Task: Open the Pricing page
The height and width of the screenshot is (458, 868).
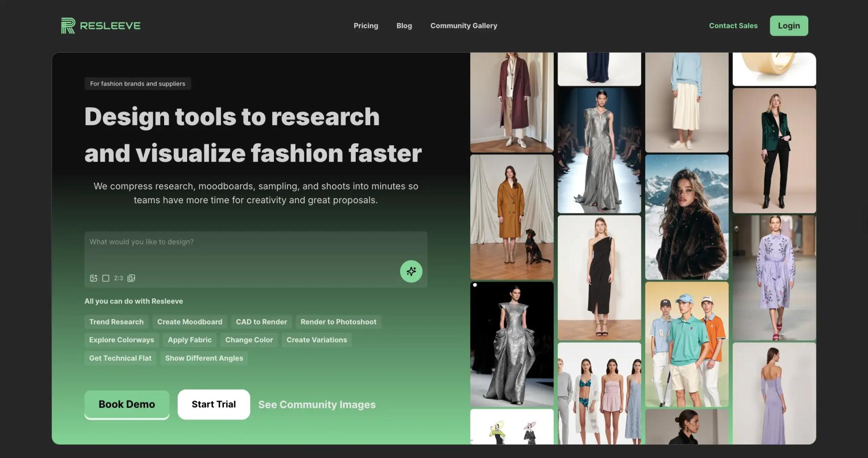Action: pos(366,26)
